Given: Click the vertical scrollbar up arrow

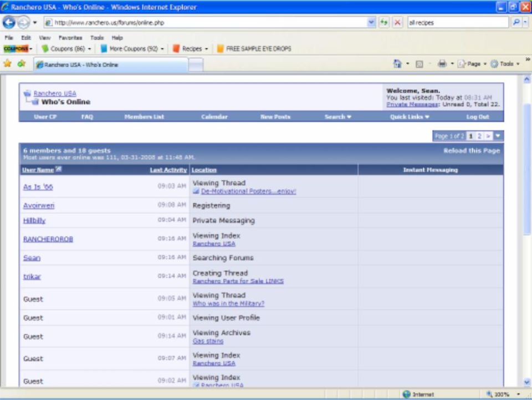Looking at the screenshot, I should (527, 79).
